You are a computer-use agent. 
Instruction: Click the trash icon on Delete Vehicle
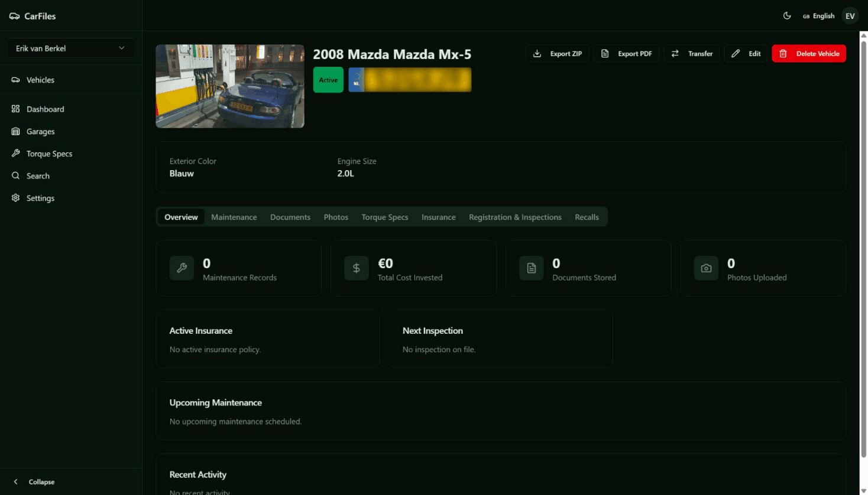pos(783,54)
